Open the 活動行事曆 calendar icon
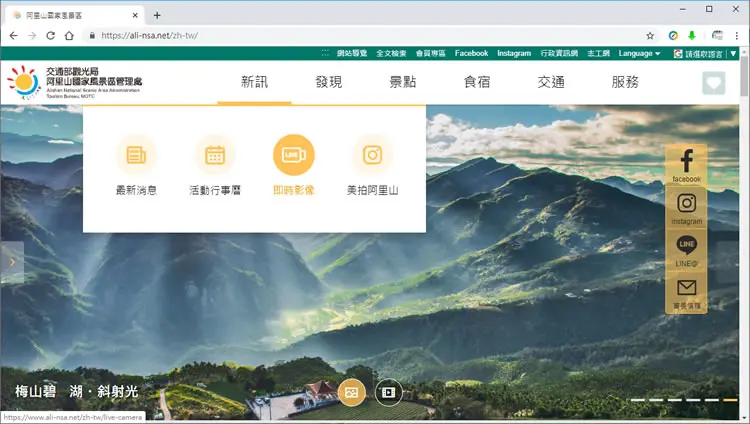Viewport: 750px width, 424px height. pyautogui.click(x=215, y=155)
